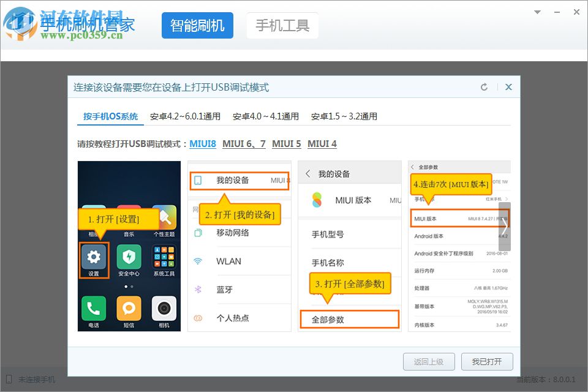Click the 个人热点 hotspot icon in the settings list

pos(197,317)
